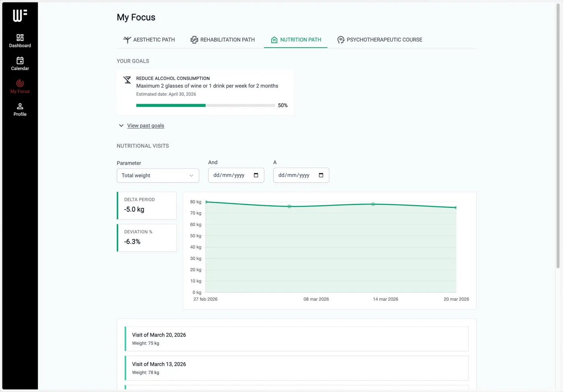563x392 pixels.
Task: Click the 50% goal progress bar
Action: click(x=205, y=105)
